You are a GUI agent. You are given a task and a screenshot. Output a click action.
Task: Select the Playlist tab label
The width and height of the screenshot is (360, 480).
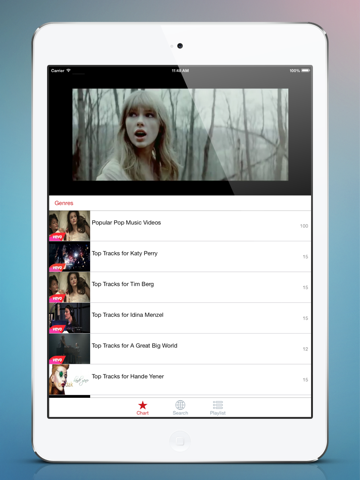click(218, 413)
